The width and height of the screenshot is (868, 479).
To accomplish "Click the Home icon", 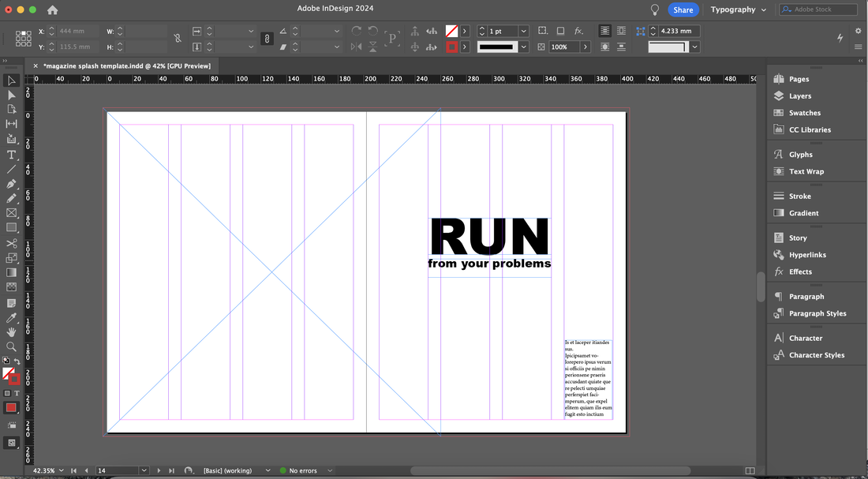I will tap(53, 10).
